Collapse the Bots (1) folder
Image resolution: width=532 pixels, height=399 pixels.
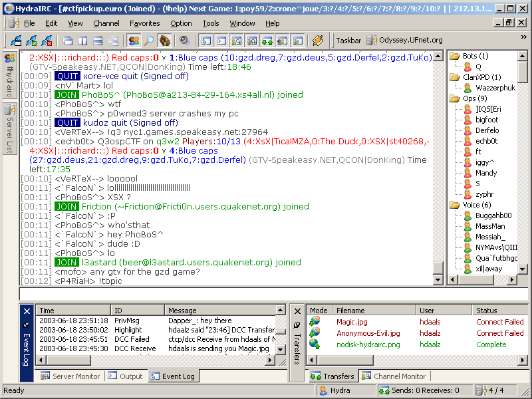[x=454, y=56]
